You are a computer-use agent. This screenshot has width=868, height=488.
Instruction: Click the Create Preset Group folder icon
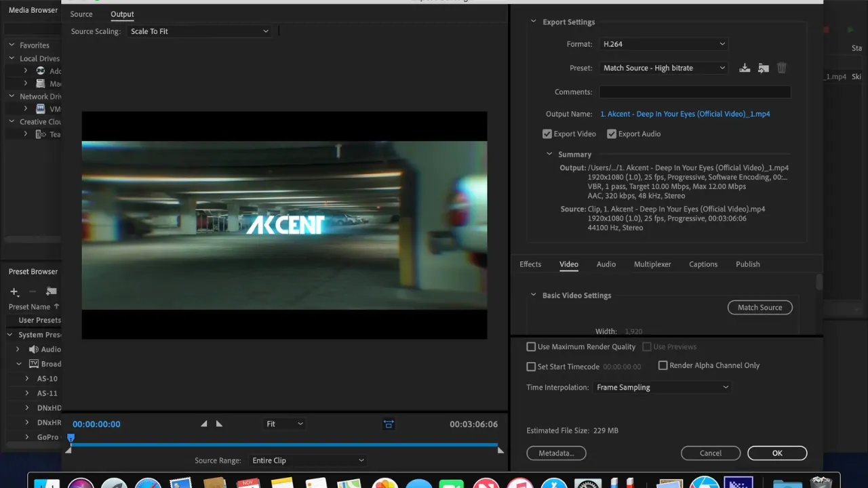pyautogui.click(x=52, y=291)
